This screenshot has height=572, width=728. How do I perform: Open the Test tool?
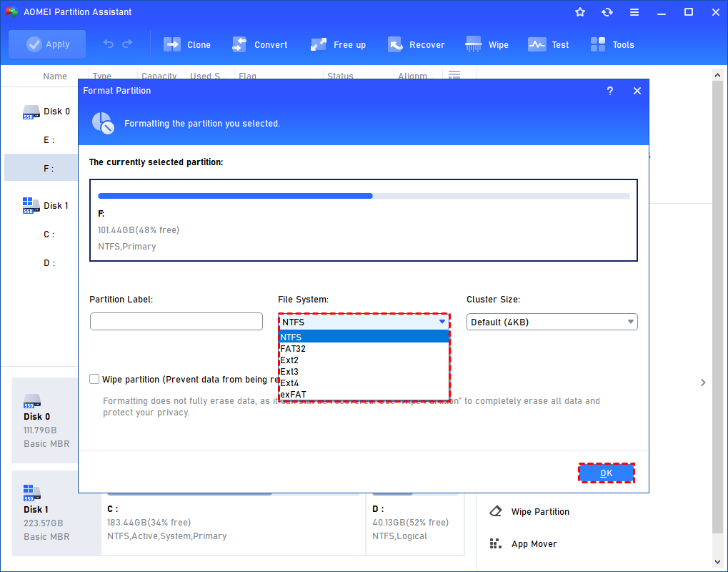tap(548, 44)
